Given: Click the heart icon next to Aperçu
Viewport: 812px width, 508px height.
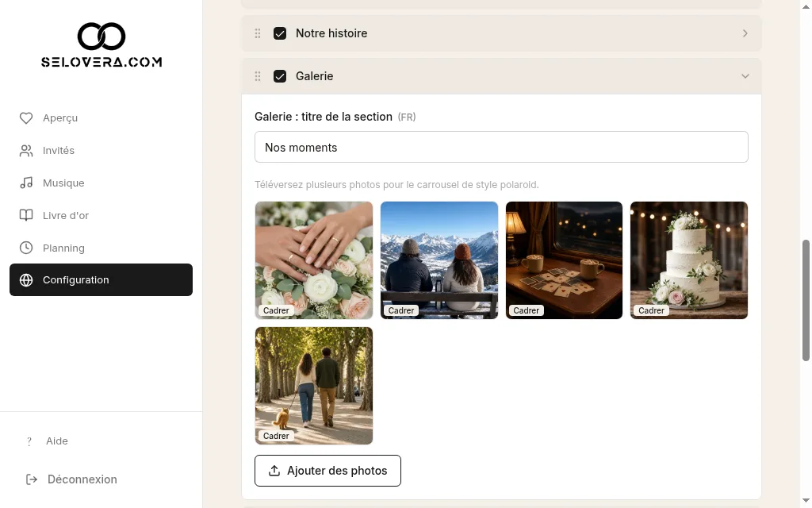Looking at the screenshot, I should [x=26, y=118].
